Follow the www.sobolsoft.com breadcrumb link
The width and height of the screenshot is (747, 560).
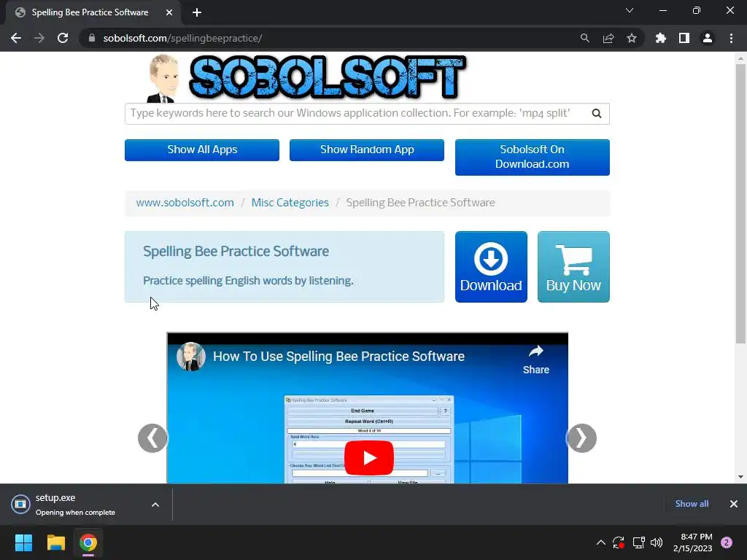185,203
